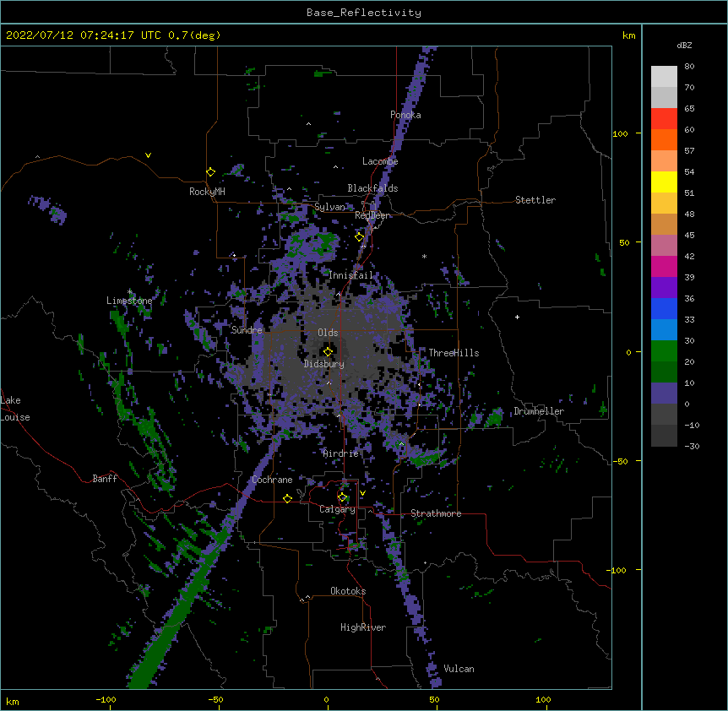Select the Strathmore label
This screenshot has width=728, height=711.
click(x=436, y=513)
